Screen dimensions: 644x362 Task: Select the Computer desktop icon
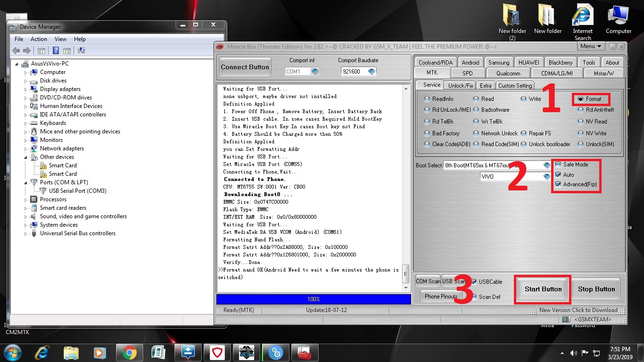618,20
